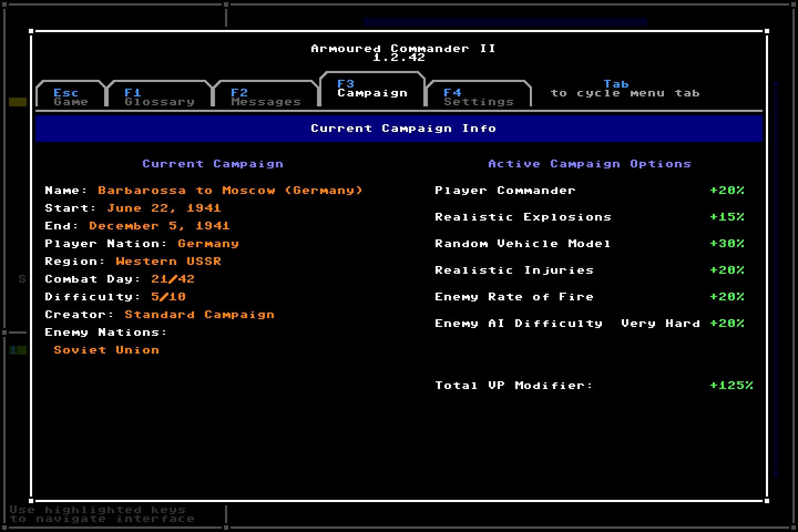Click the 'Very Hard' AI difficulty value

tap(661, 324)
